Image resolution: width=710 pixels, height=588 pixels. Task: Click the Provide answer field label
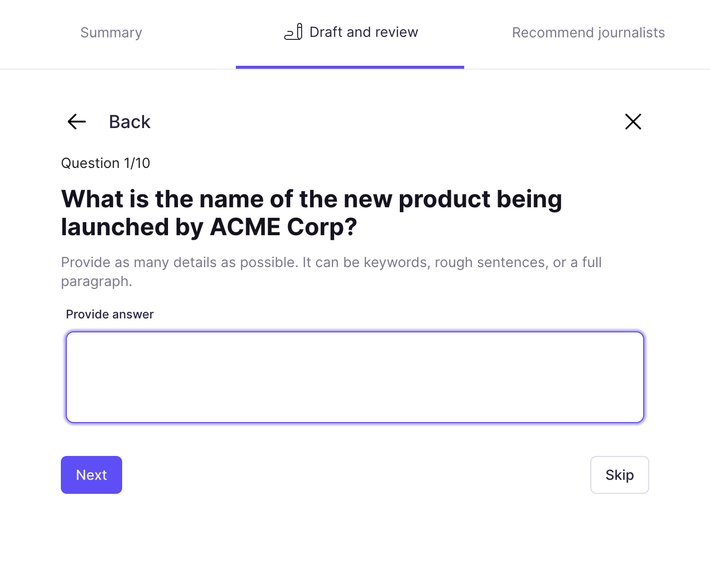tap(110, 314)
